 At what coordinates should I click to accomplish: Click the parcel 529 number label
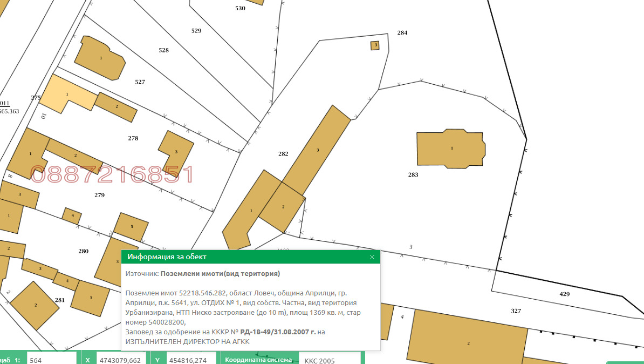click(196, 31)
